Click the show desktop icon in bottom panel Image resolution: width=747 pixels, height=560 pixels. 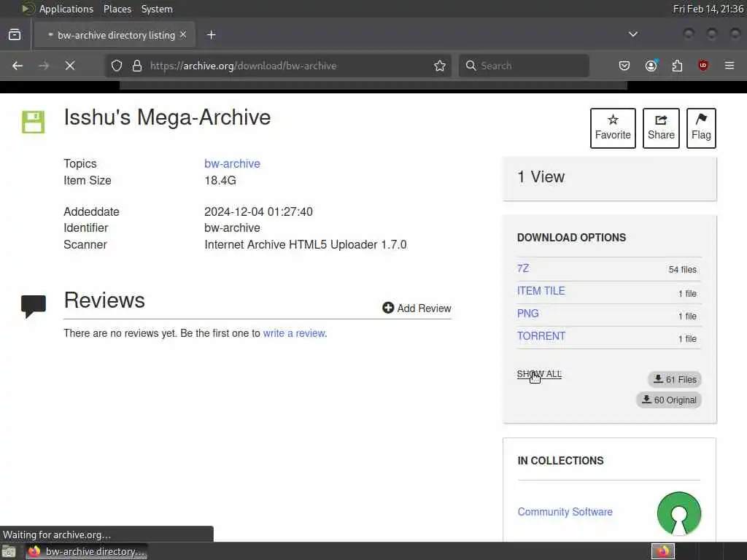(9, 552)
